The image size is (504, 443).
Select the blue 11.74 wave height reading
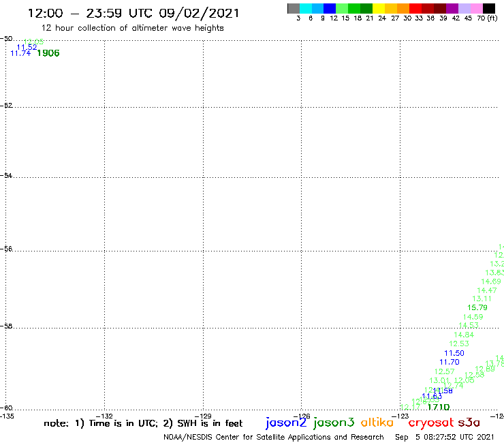20,53
